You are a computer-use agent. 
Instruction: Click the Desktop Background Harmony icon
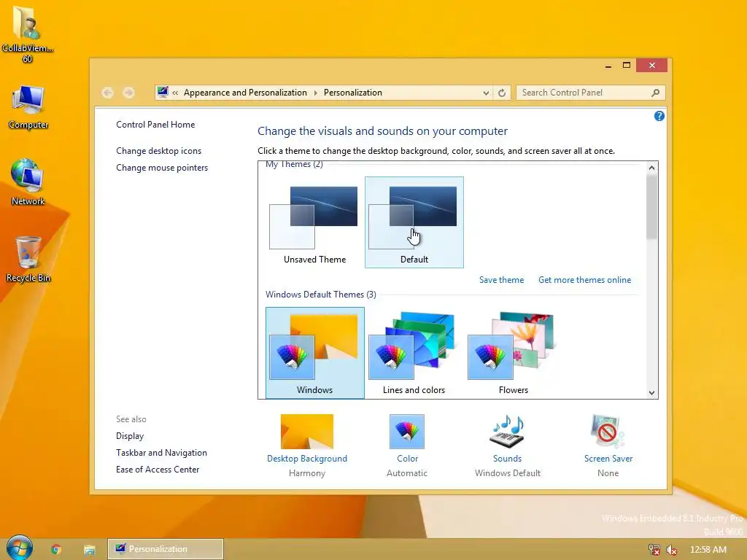[x=307, y=432]
